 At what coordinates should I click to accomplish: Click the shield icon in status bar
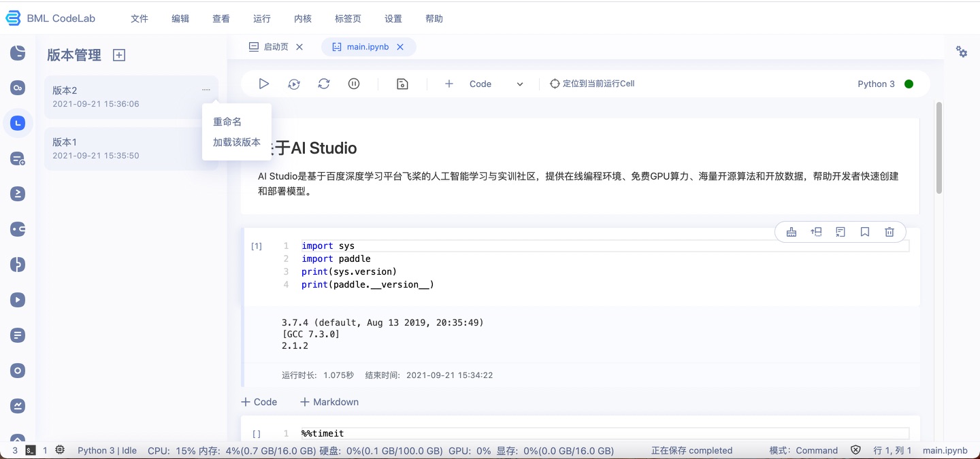pyautogui.click(x=856, y=450)
